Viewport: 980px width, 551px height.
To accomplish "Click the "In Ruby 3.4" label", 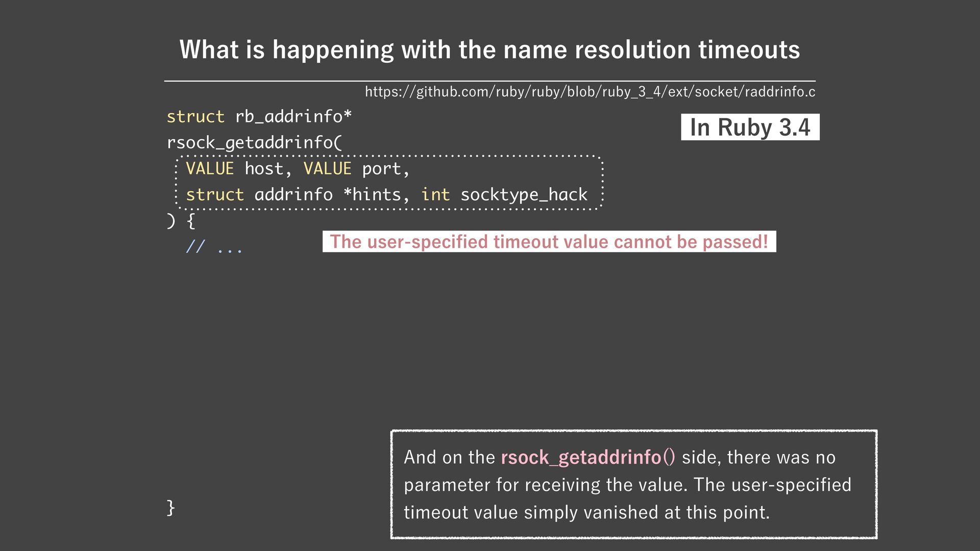I will pos(750,127).
